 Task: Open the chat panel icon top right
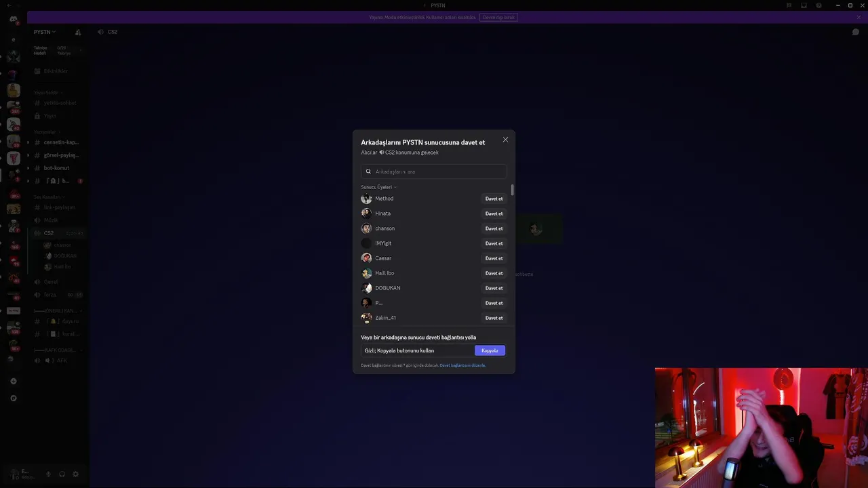pyautogui.click(x=856, y=32)
